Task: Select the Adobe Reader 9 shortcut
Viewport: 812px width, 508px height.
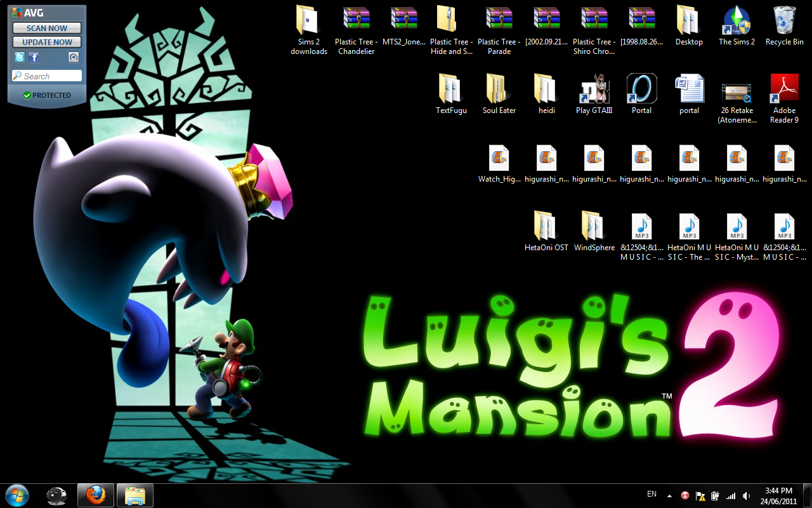Action: click(785, 98)
